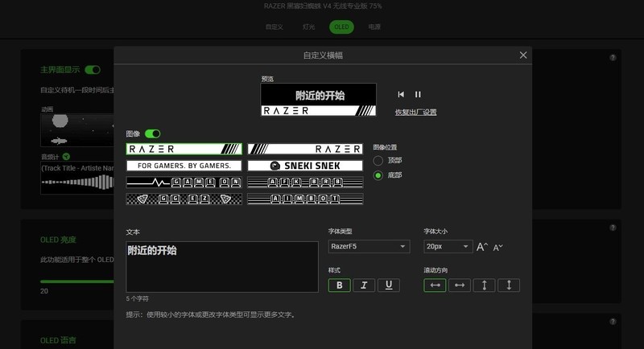Screen dimensions: 644x349
Task: Select SNEKI SNEK banner image
Action: [305, 166]
